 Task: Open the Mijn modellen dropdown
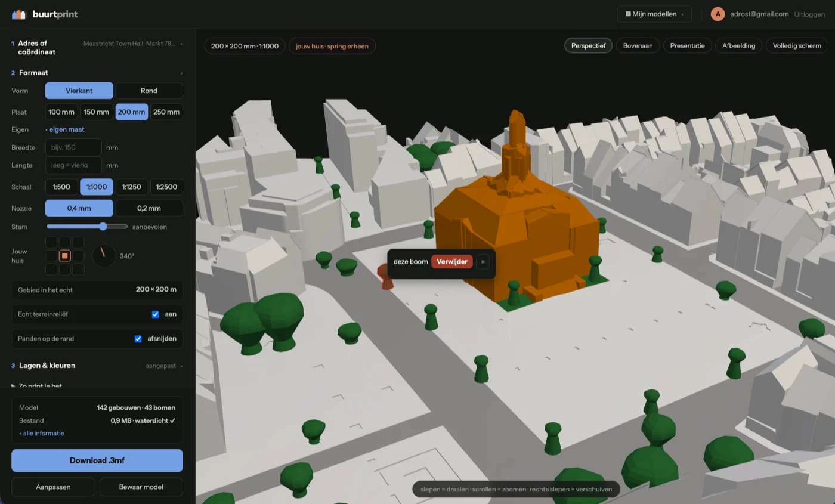click(x=654, y=14)
